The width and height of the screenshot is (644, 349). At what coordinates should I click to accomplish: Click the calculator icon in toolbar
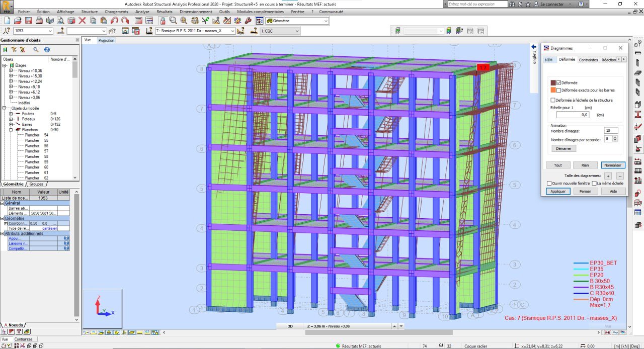tap(137, 21)
